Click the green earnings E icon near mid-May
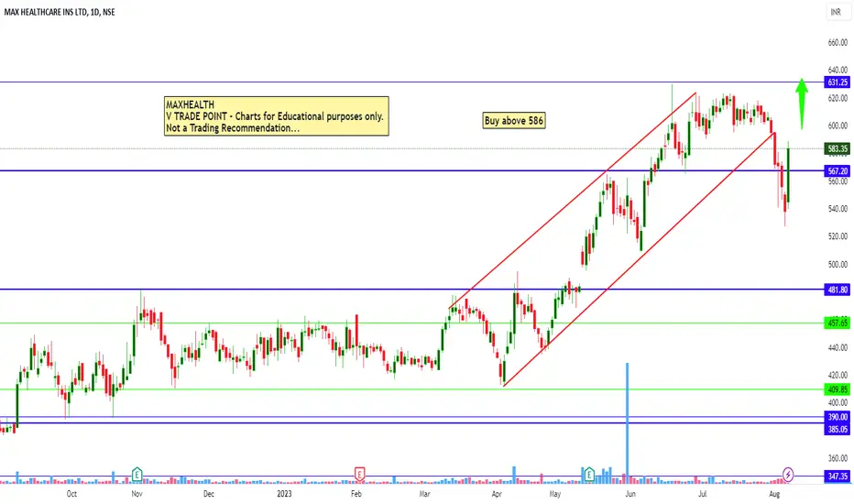This screenshot has height=504, width=854. click(x=589, y=474)
